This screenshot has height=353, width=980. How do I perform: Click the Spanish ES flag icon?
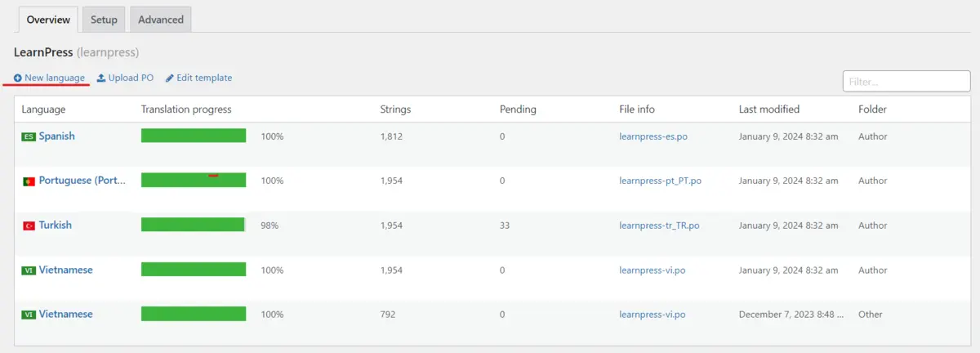click(29, 136)
